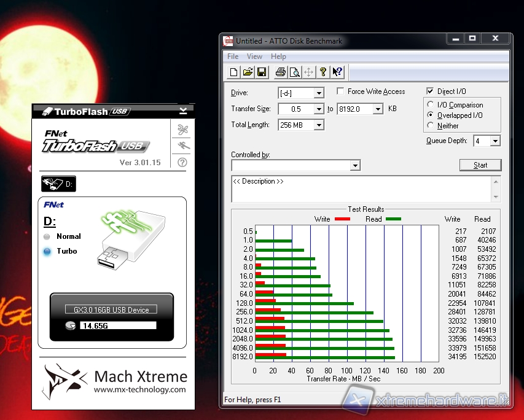
Task: Open Print Preview from the toolbar
Action: (x=294, y=72)
